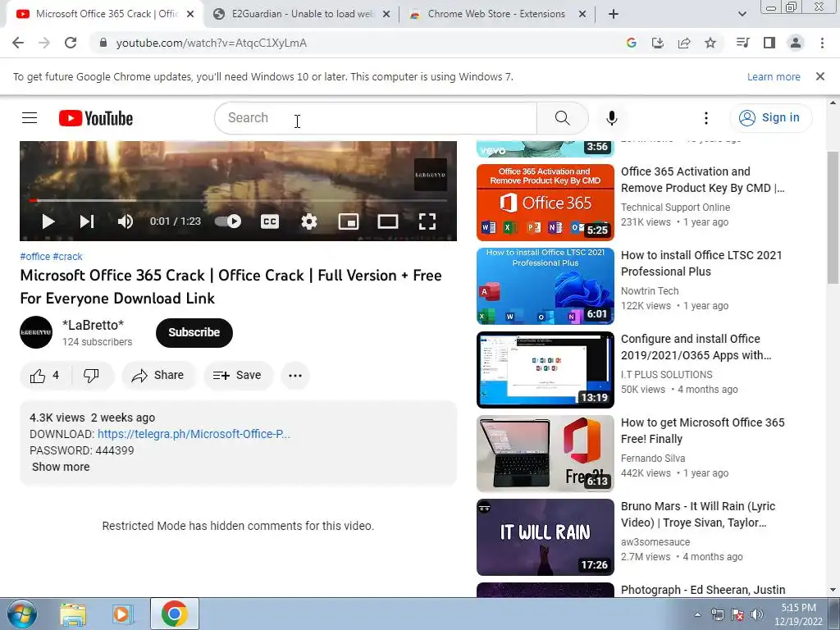Open 'How to get Microsoft Office 365 Free' title
The height and width of the screenshot is (630, 840).
pos(703,431)
